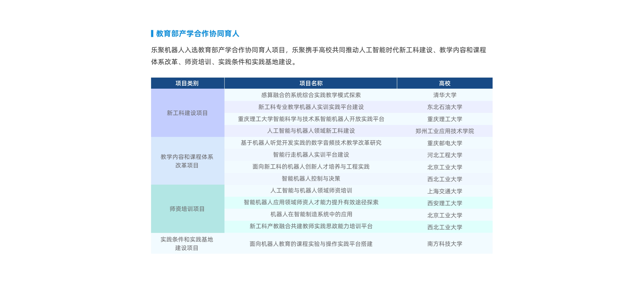Open the 清华大学 university entry
This screenshot has height=282, width=644.
[x=445, y=95]
